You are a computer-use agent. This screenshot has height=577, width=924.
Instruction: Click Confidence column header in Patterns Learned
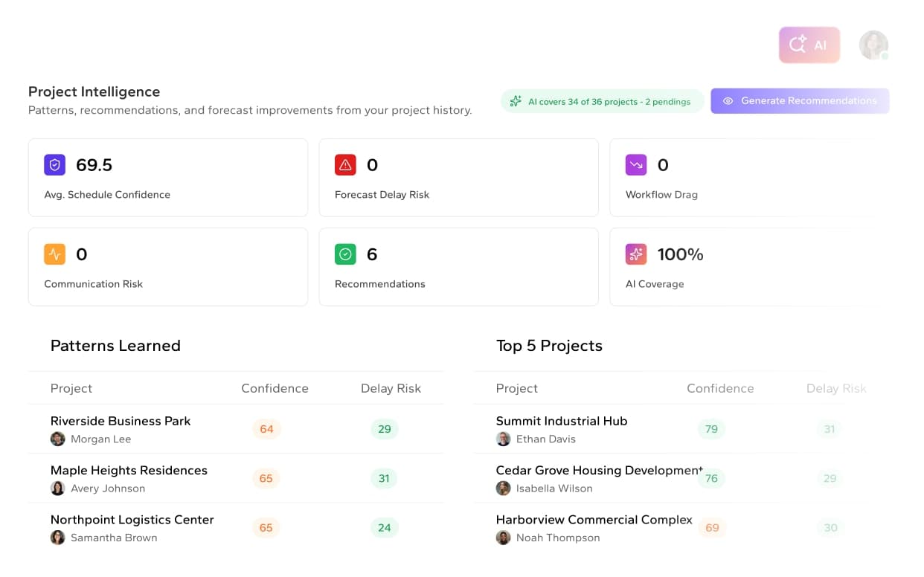pyautogui.click(x=275, y=388)
